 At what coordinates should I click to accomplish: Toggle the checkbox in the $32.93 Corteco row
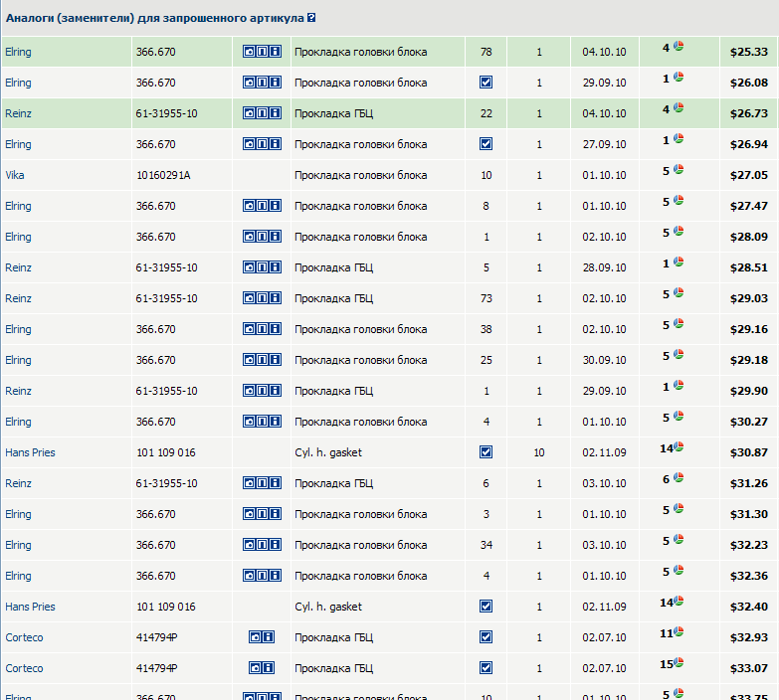point(486,637)
